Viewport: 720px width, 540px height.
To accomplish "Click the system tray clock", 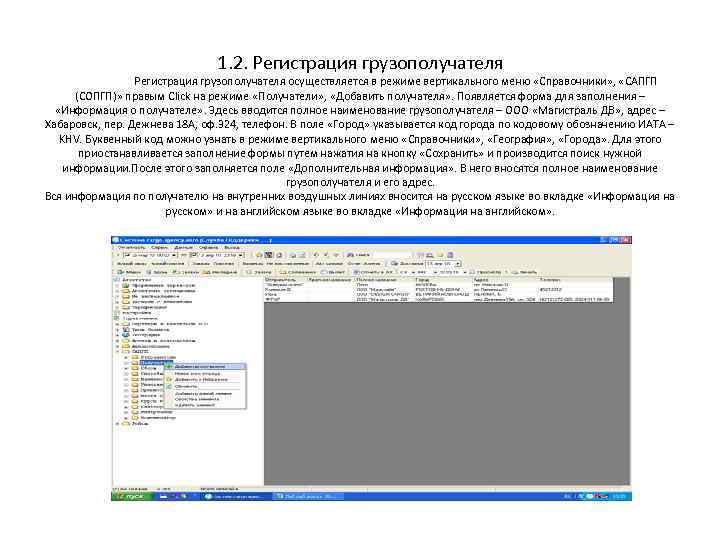I will (x=620, y=496).
